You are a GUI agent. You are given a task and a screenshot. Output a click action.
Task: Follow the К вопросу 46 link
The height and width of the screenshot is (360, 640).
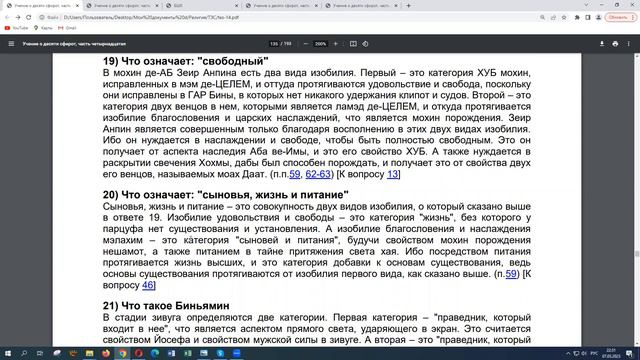click(148, 285)
